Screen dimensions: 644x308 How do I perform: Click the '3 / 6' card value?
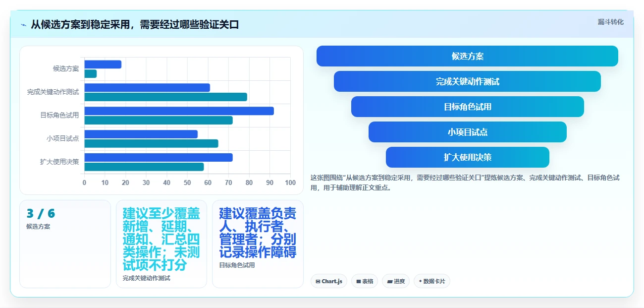41,214
